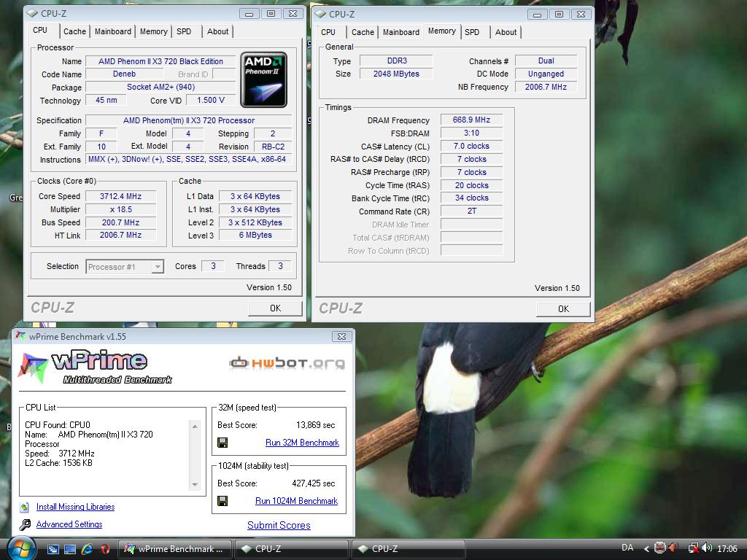Click the wPrime window title bar icon
The height and width of the screenshot is (560, 747).
click(20, 335)
